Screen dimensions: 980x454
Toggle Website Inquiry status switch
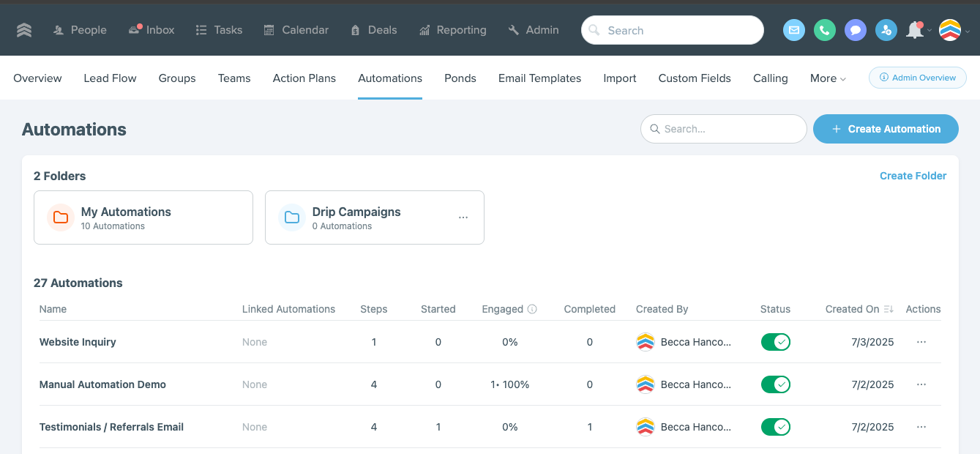pyautogui.click(x=775, y=342)
